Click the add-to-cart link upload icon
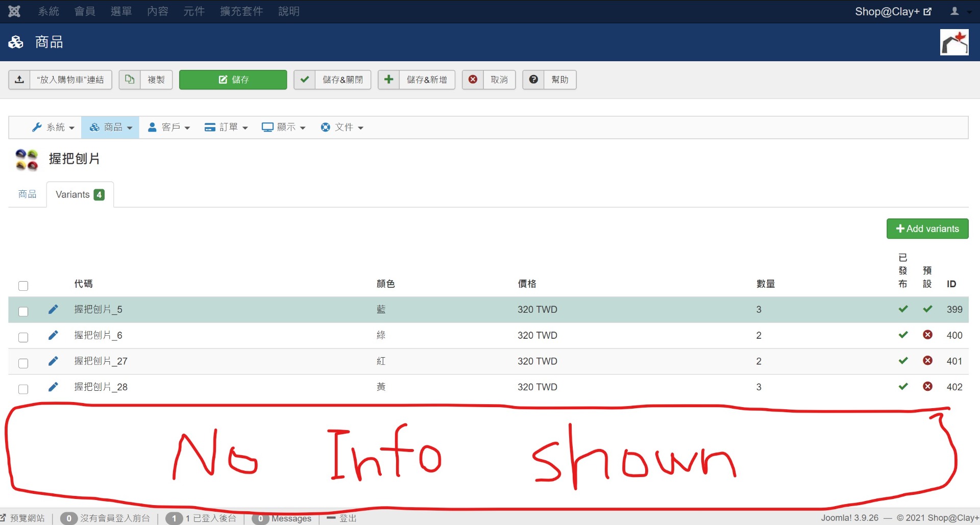 19,80
